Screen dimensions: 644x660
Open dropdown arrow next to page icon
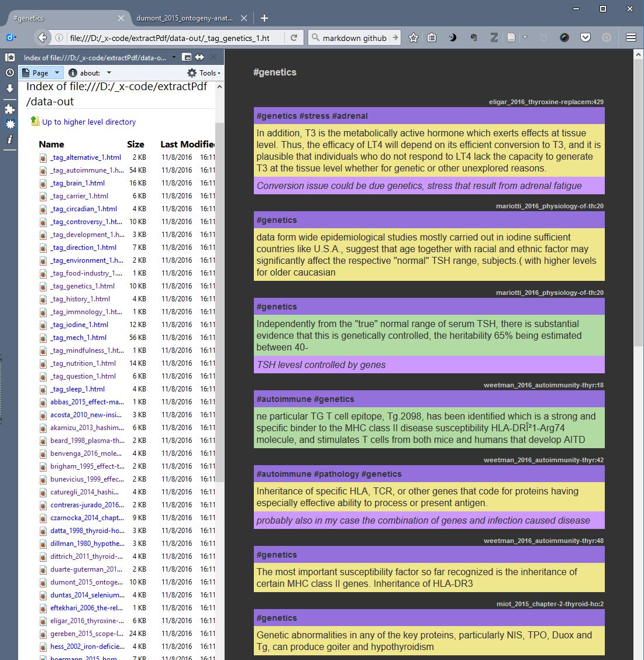[x=525, y=37]
